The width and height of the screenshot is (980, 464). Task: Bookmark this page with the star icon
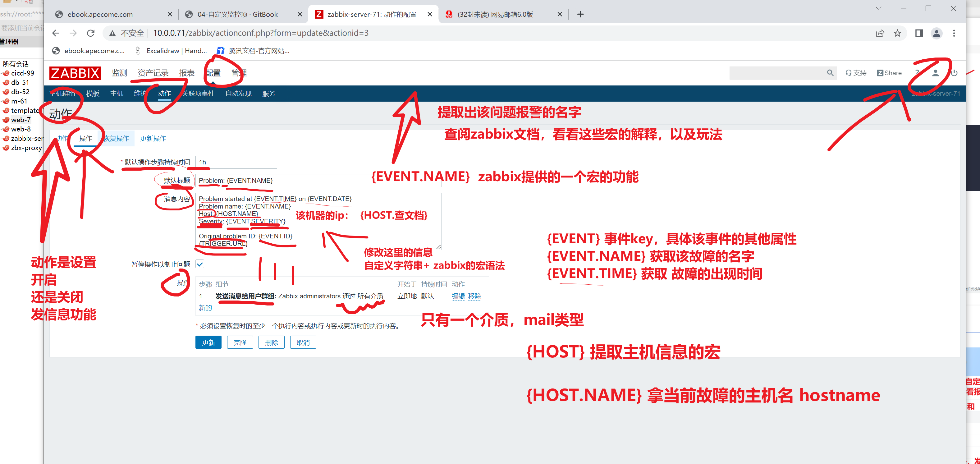[897, 33]
